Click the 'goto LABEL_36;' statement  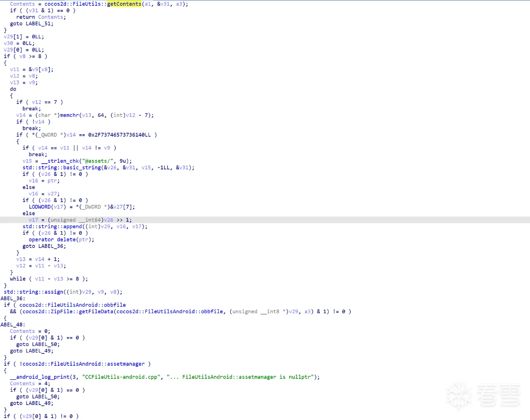[45, 246]
